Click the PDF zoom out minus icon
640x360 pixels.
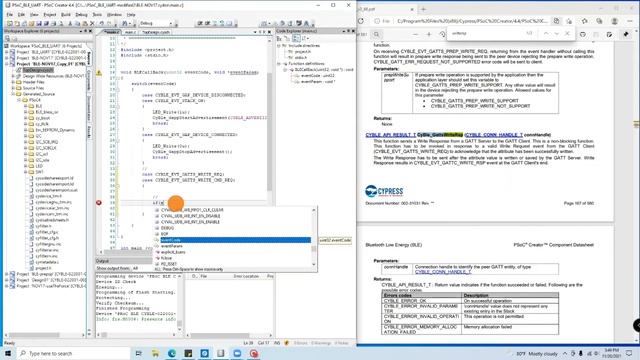(x=416, y=35)
